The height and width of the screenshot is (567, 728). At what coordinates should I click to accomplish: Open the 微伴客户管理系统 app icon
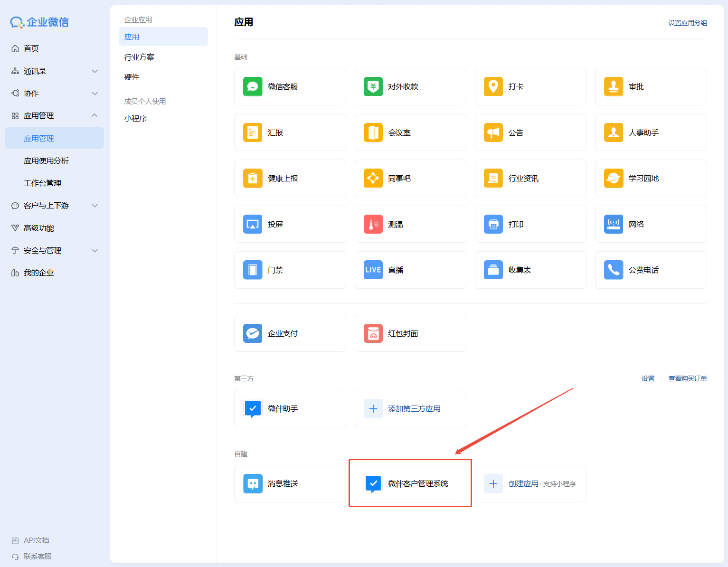373,483
